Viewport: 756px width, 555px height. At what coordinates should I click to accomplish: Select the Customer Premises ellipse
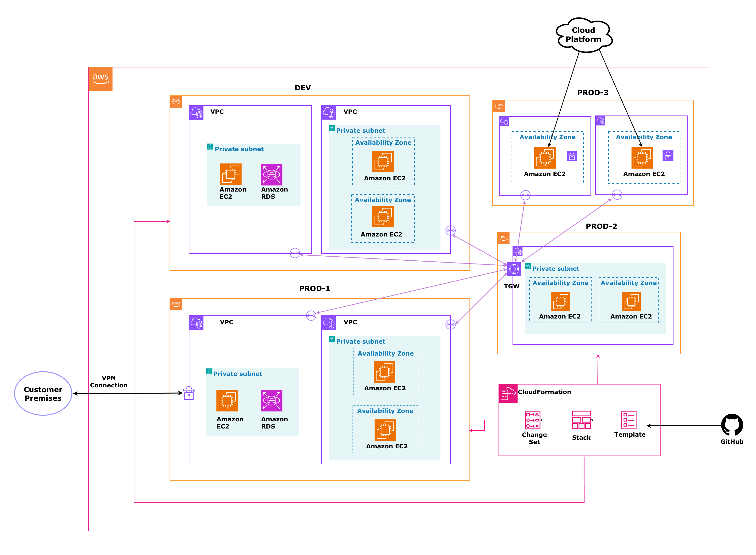[x=43, y=394]
